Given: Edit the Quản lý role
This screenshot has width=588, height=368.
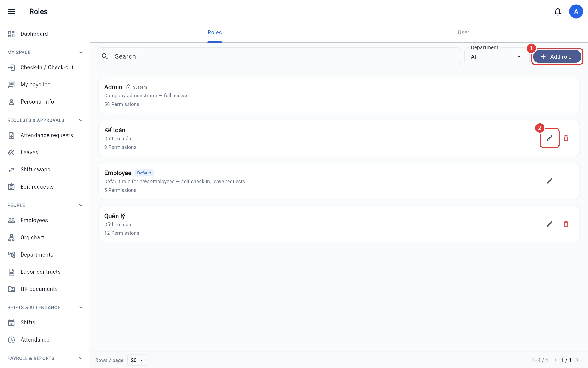Looking at the screenshot, I should pyautogui.click(x=550, y=224).
